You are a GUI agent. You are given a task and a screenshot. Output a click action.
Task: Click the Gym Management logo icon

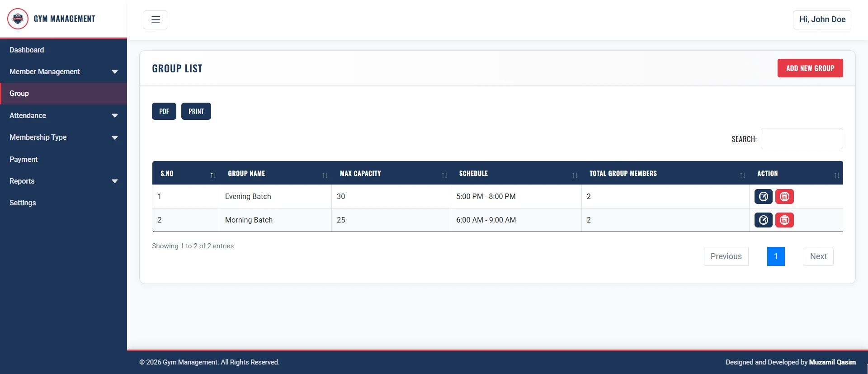tap(18, 19)
